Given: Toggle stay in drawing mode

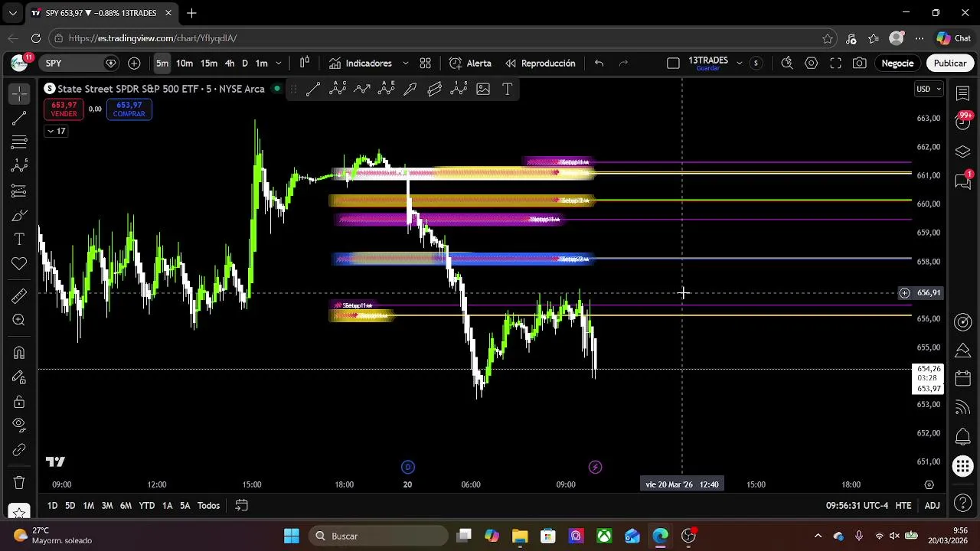Looking at the screenshot, I should point(19,377).
